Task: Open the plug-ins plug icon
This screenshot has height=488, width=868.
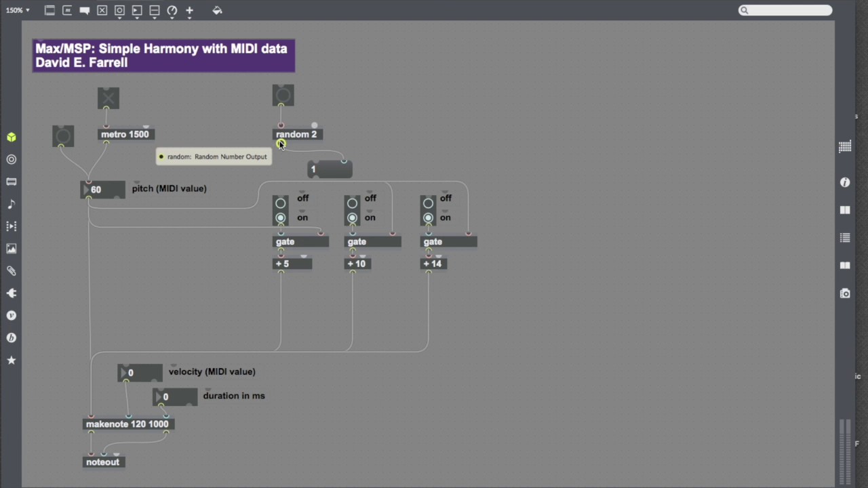Action: [12, 293]
